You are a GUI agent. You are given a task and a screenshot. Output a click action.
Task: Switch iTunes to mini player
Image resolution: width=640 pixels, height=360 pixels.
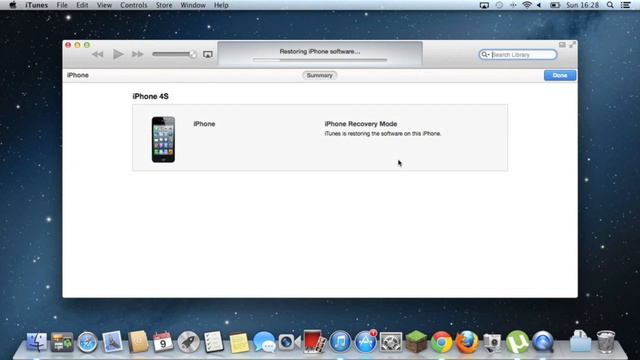[x=562, y=45]
